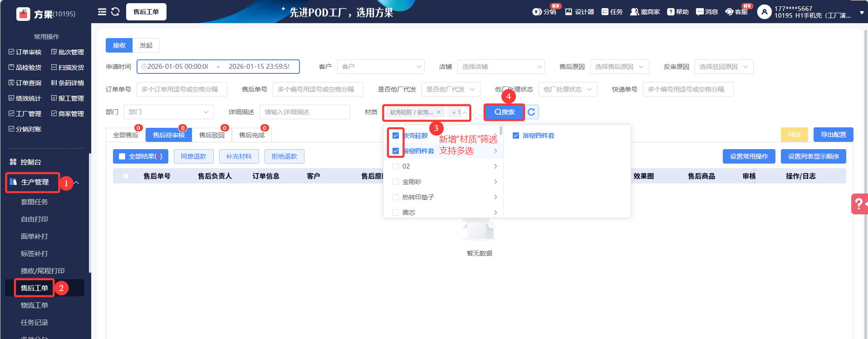The height and width of the screenshot is (339, 868).
Task: Open the 商家管理 shortcut
Action: [x=68, y=114]
